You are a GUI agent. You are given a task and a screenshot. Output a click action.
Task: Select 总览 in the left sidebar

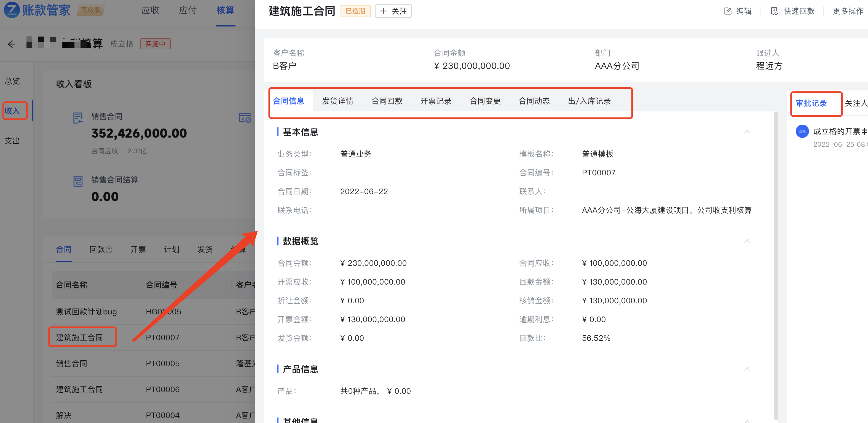(x=12, y=81)
